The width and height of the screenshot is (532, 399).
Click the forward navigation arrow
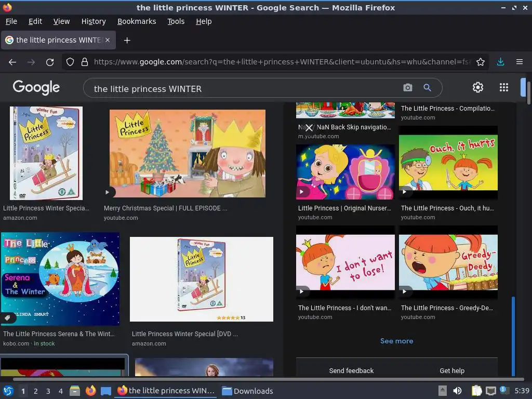[31, 62]
